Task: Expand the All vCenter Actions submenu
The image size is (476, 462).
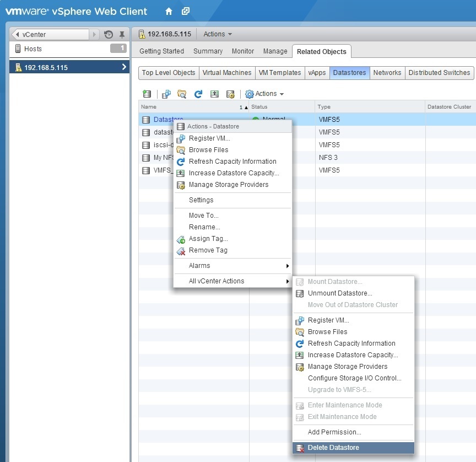Action: [232, 281]
